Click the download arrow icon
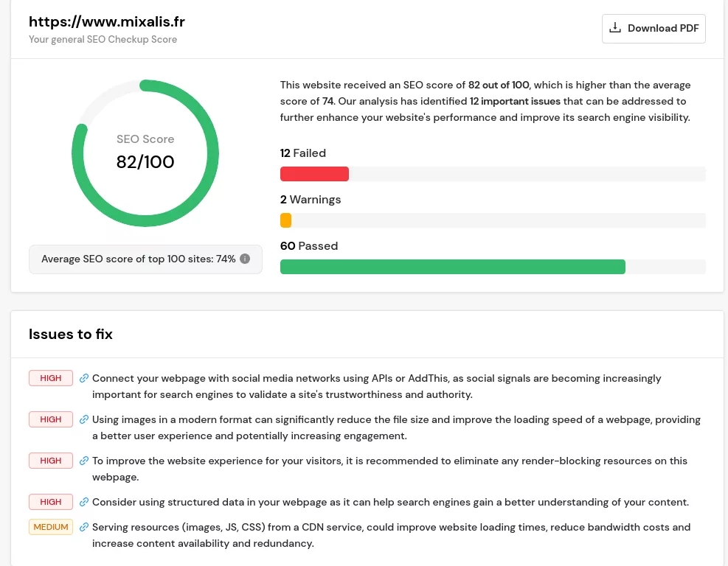The height and width of the screenshot is (566, 728). 614,28
